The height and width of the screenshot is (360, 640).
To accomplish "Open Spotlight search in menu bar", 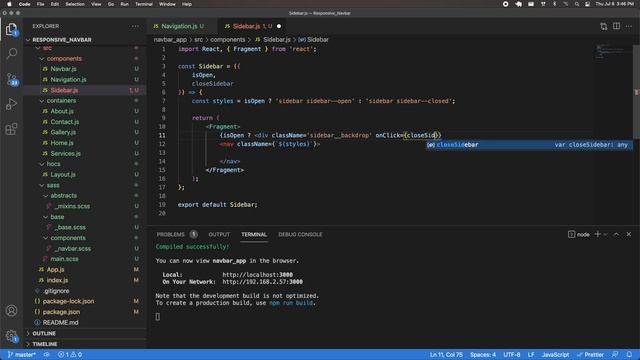I will [577, 4].
